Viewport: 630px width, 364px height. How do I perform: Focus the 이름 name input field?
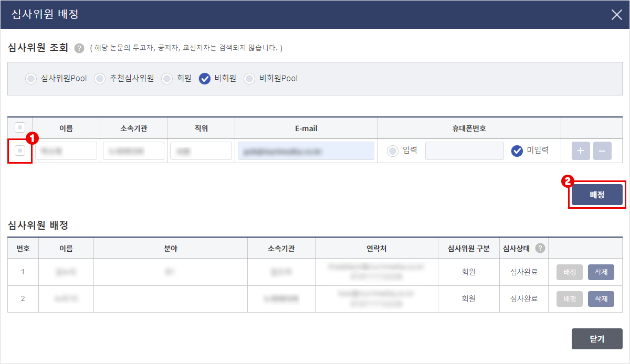point(66,151)
